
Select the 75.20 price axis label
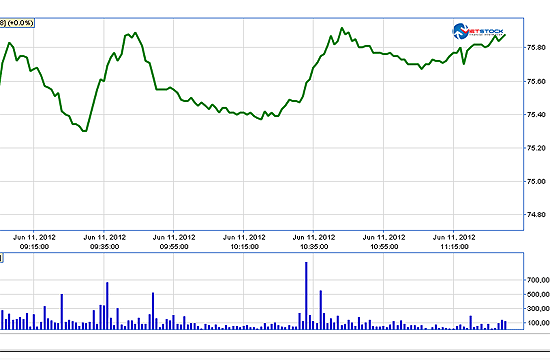click(536, 148)
